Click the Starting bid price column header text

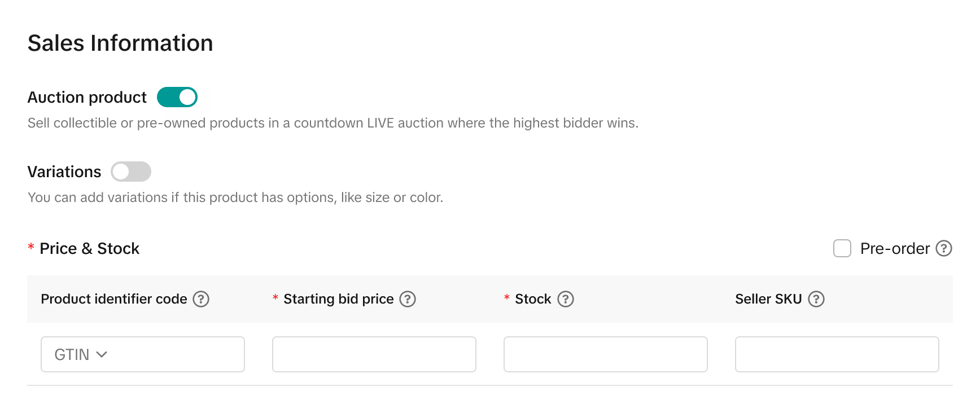(339, 299)
